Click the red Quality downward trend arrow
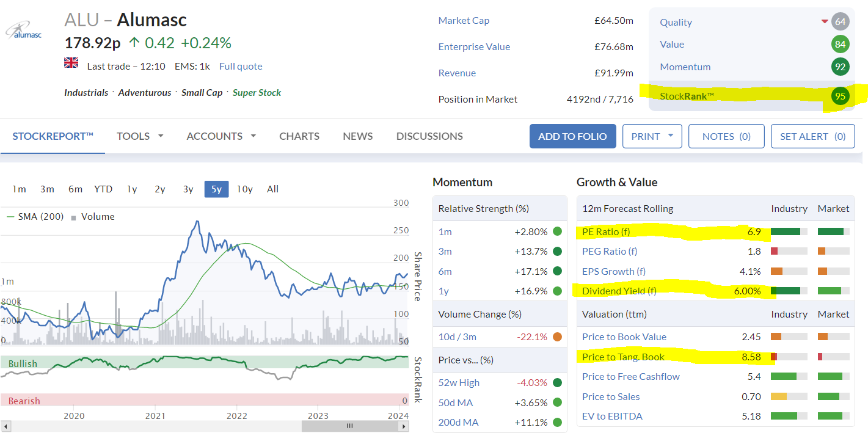Viewport: 868px width, 433px height. click(825, 22)
